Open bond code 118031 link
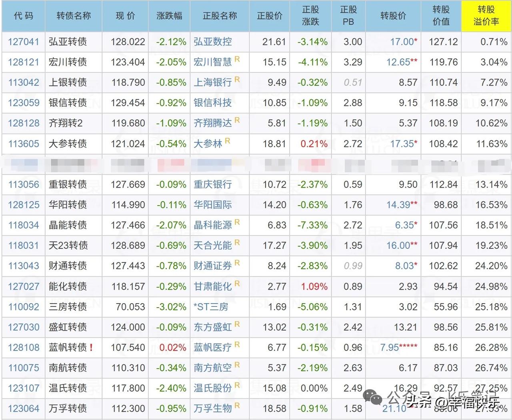Screen dimensions: 512x420 24,245
